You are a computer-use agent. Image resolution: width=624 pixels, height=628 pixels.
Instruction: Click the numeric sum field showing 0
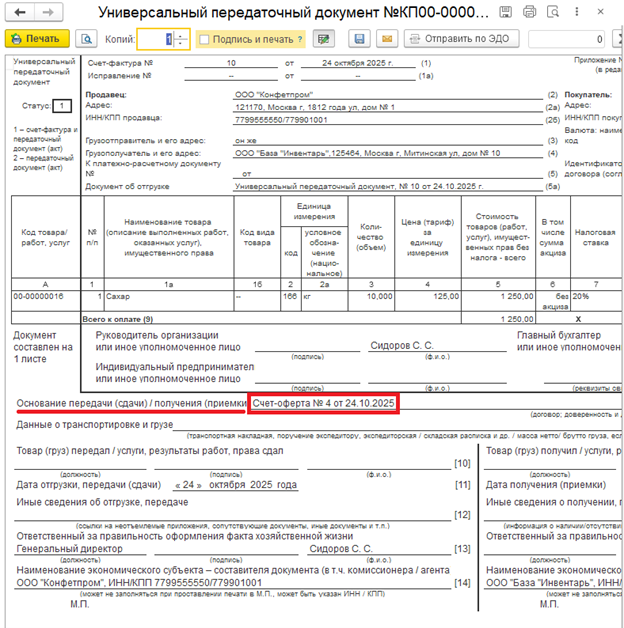tap(566, 39)
